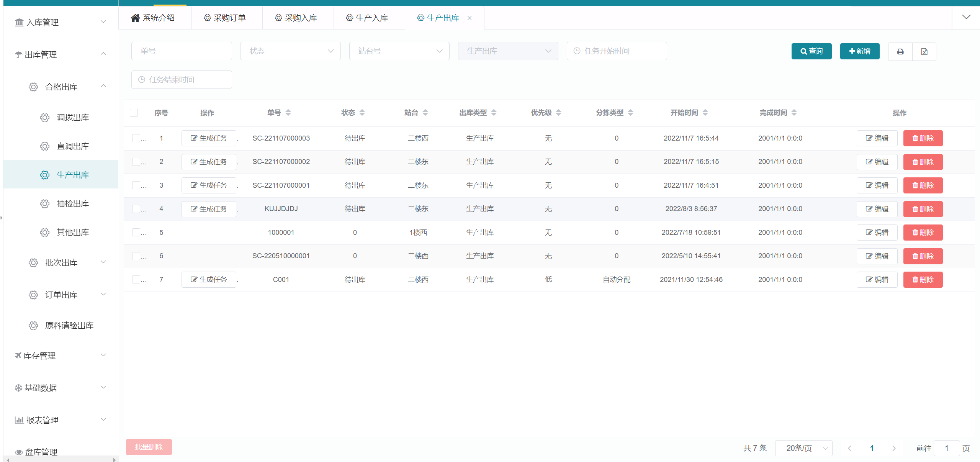Click the print icon button
The width and height of the screenshot is (980, 462).
point(900,52)
